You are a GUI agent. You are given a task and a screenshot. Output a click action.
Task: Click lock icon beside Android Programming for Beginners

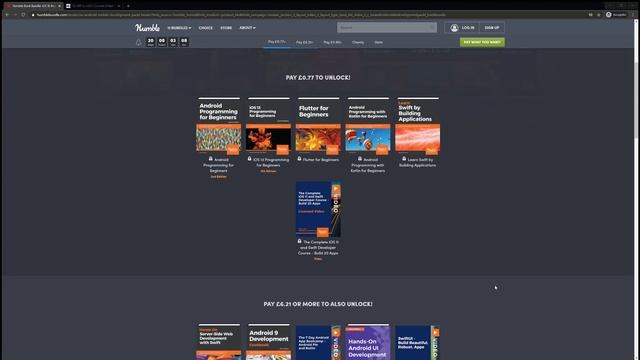211,159
